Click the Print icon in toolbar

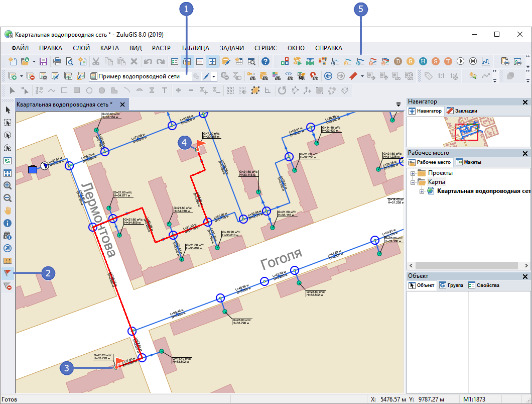tap(57, 61)
